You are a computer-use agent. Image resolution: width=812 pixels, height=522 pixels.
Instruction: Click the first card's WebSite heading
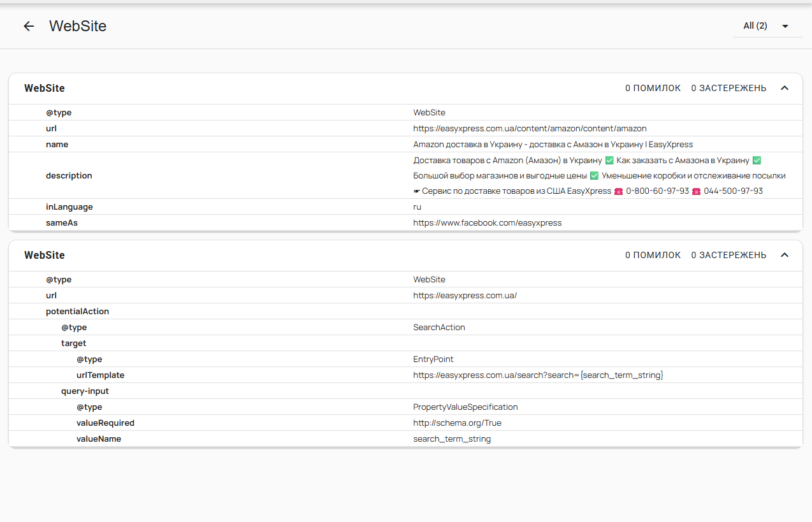click(x=45, y=89)
